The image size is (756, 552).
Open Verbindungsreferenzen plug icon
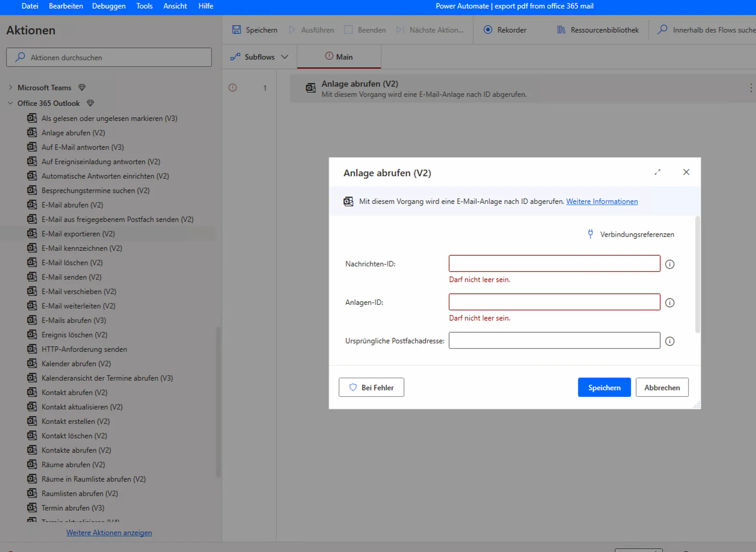(590, 234)
